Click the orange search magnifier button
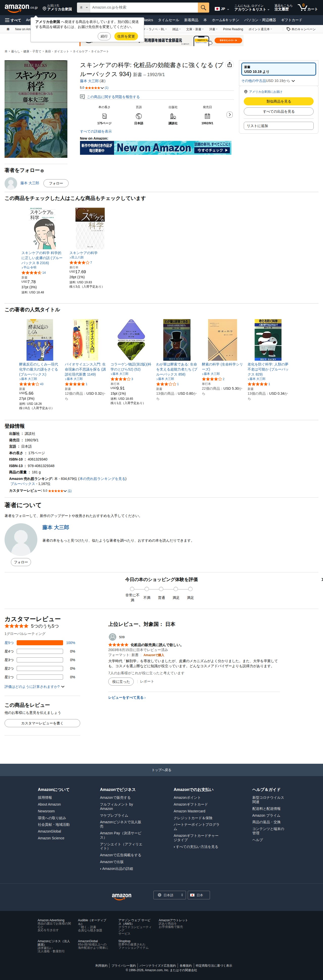Viewport: 323px width, 980px height. click(203, 8)
